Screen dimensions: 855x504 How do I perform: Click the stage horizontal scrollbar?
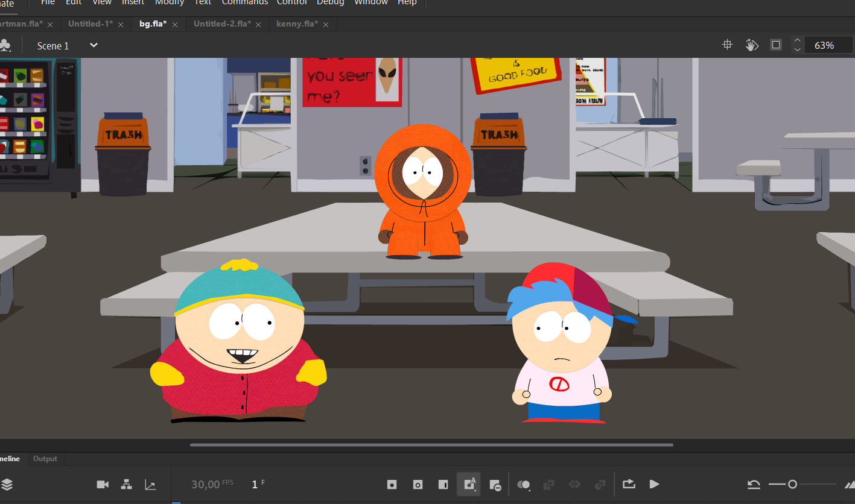coord(431,445)
